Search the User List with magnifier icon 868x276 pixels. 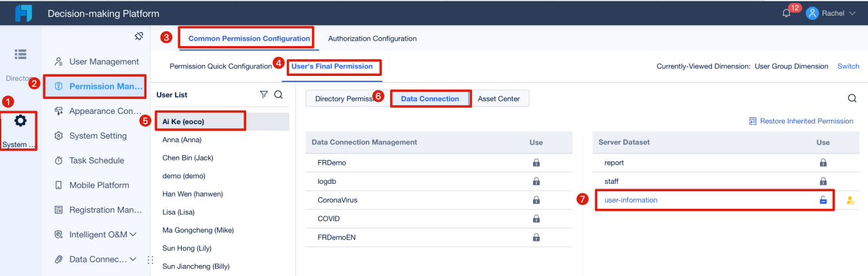[x=279, y=95]
